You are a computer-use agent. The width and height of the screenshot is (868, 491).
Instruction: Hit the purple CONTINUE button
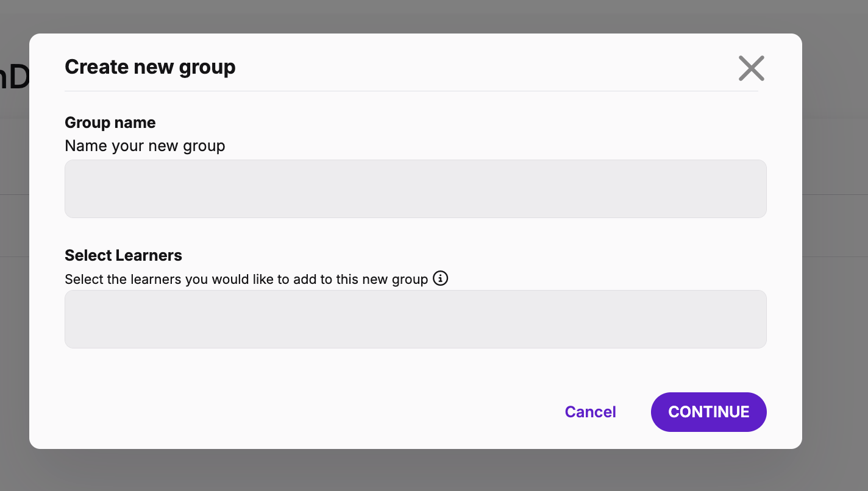tap(708, 412)
